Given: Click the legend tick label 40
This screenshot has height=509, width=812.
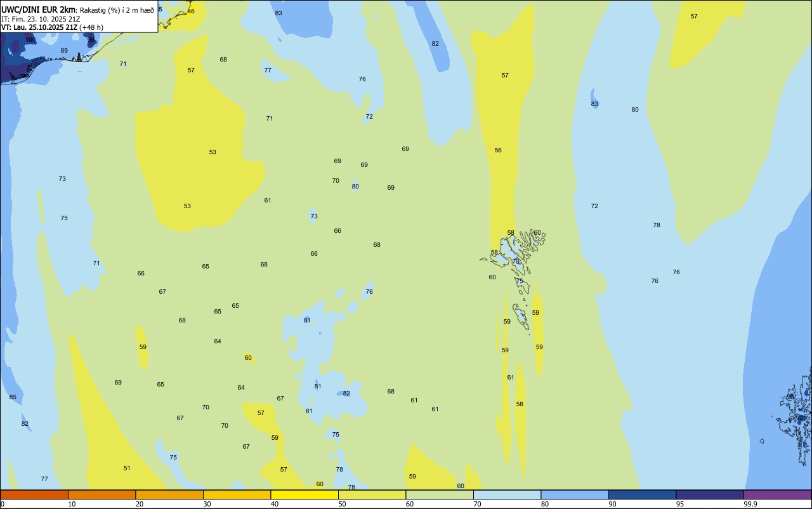Looking at the screenshot, I should [275, 504].
